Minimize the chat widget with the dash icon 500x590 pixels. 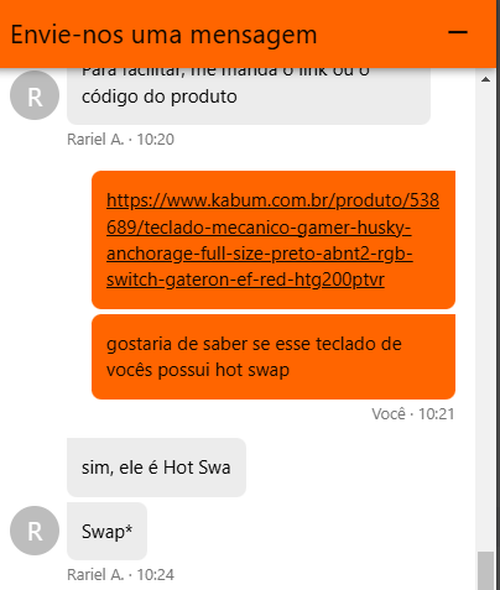457,32
